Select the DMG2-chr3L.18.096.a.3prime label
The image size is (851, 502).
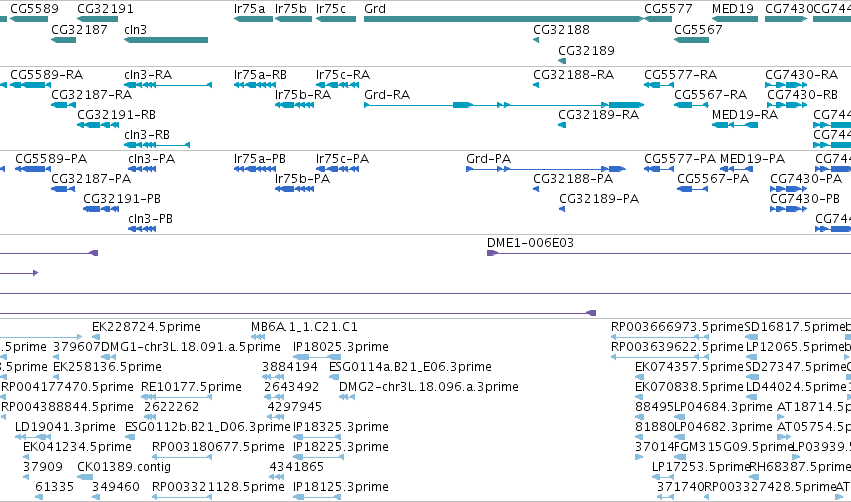[429, 386]
